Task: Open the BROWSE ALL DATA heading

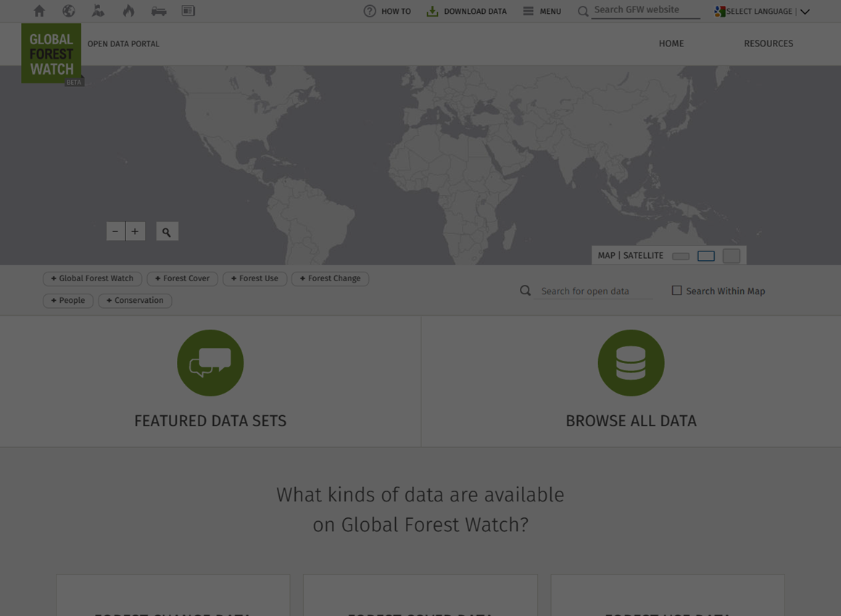Action: pyautogui.click(x=631, y=421)
